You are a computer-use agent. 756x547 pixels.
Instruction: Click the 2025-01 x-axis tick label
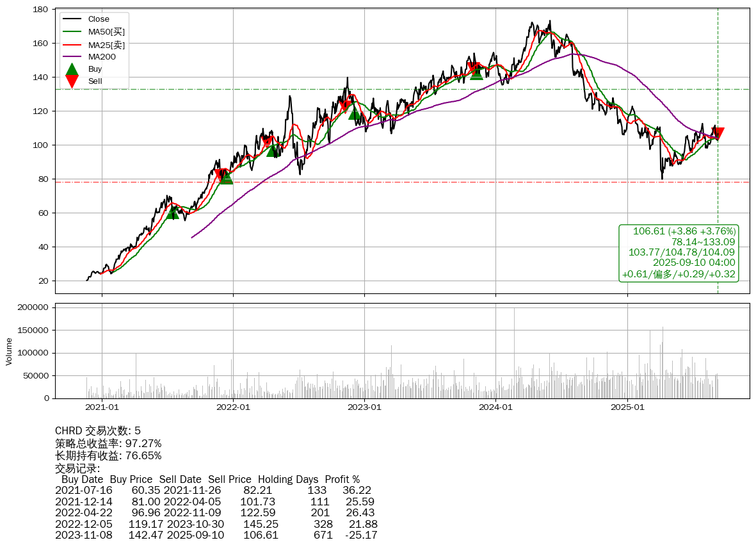pos(628,407)
